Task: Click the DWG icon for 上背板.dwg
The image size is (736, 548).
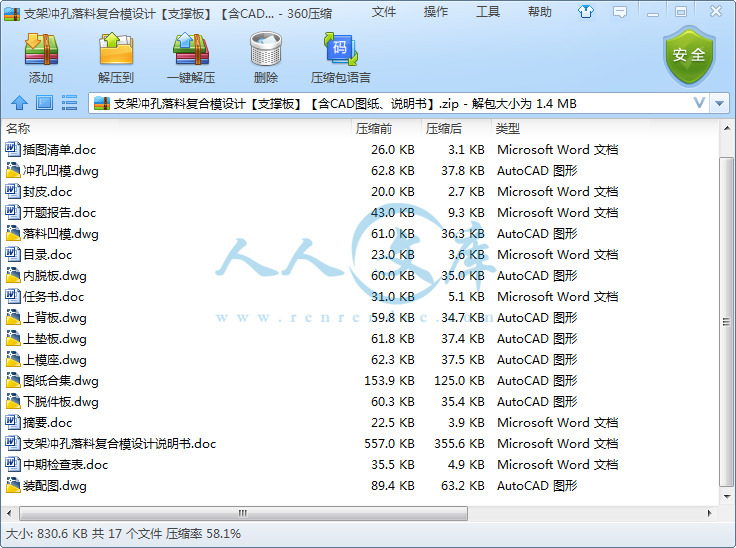Action: click(13, 317)
